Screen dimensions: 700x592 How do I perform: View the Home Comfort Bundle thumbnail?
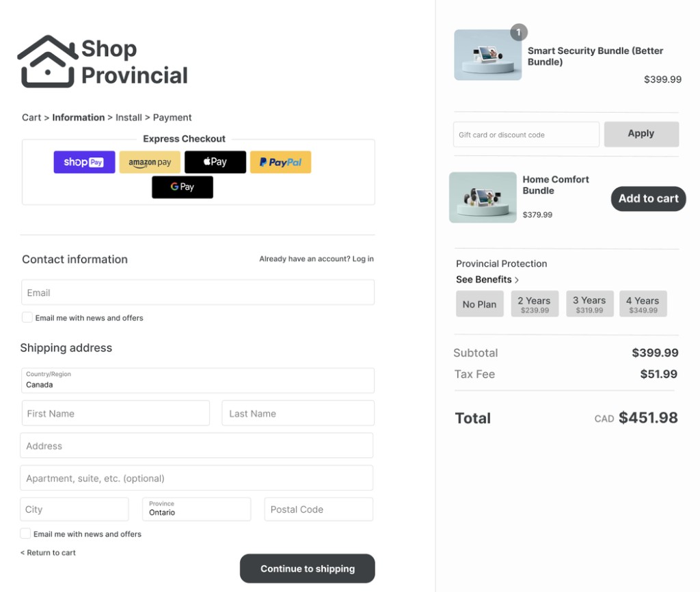pyautogui.click(x=483, y=198)
